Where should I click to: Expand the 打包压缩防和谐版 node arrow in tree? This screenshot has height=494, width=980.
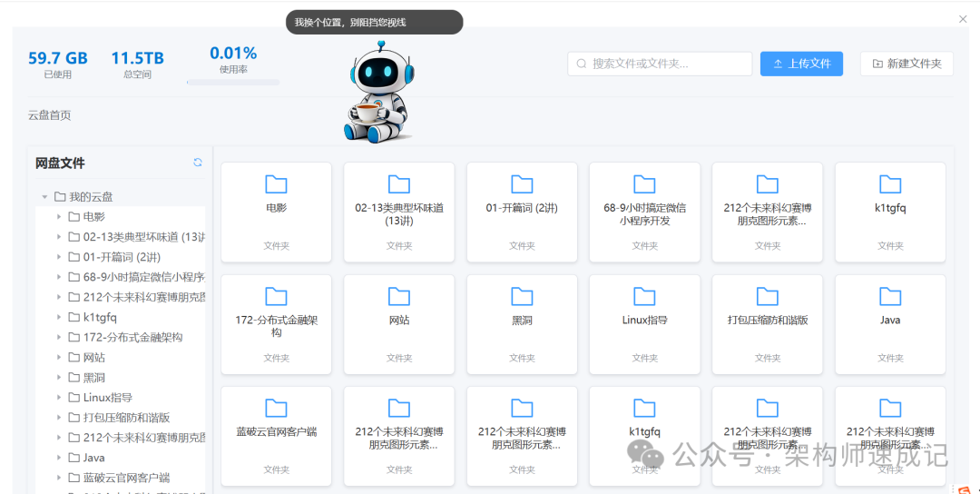[59, 417]
